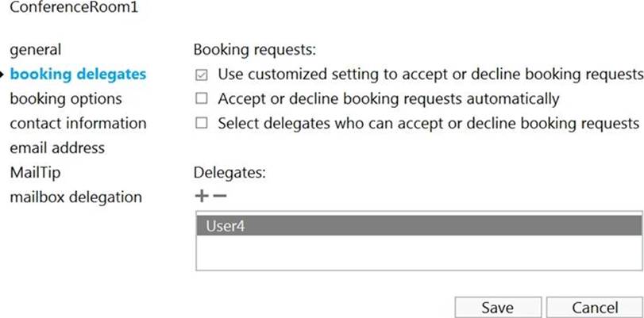Click the arrow marker beside booking delegates
The image size is (644, 318).
click(3, 75)
